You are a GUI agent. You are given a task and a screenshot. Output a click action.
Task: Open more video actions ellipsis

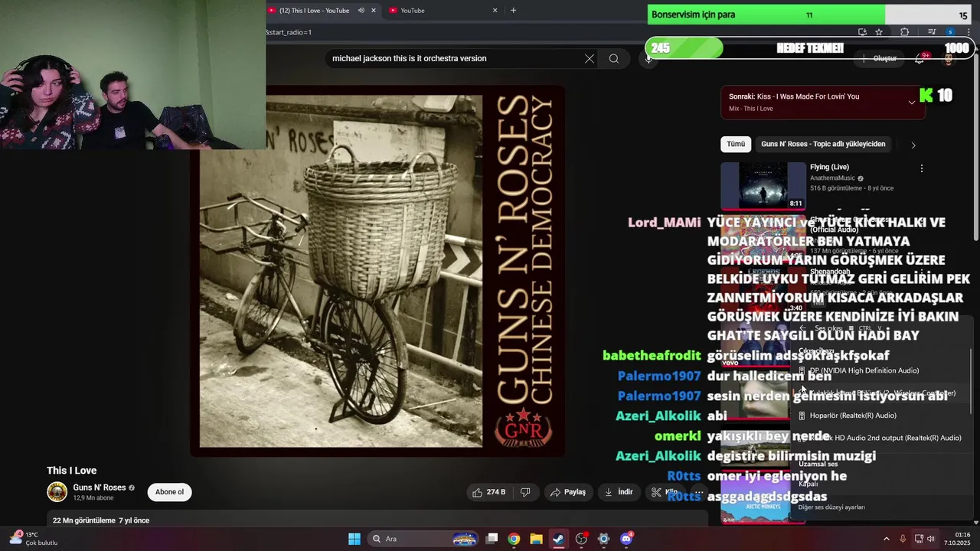[698, 492]
